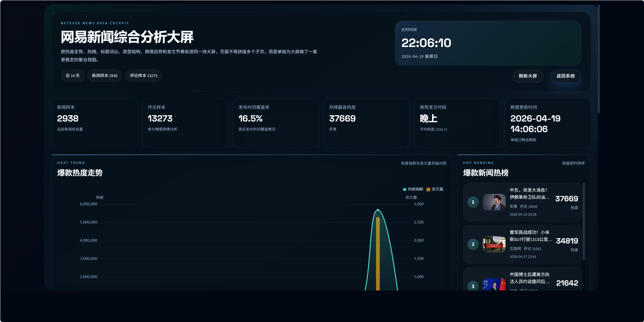Click rank 3 badge in hot ranking

coord(473,286)
